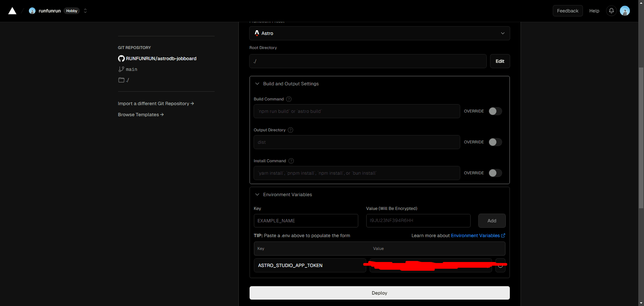Click Edit next to Root Directory
The height and width of the screenshot is (306, 644).
(x=500, y=61)
